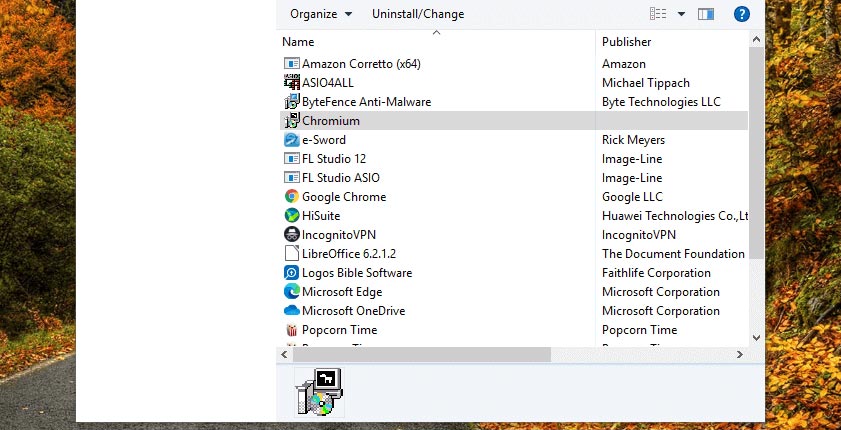The width and height of the screenshot is (841, 430).
Task: Select the FL Studio ASIO entry name
Action: pos(341,177)
